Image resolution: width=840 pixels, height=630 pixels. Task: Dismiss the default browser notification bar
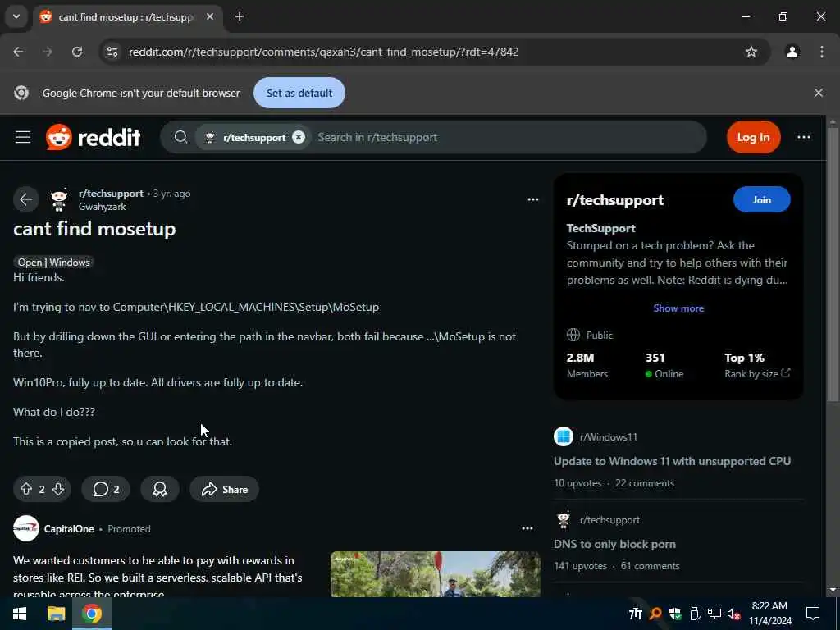pyautogui.click(x=818, y=93)
